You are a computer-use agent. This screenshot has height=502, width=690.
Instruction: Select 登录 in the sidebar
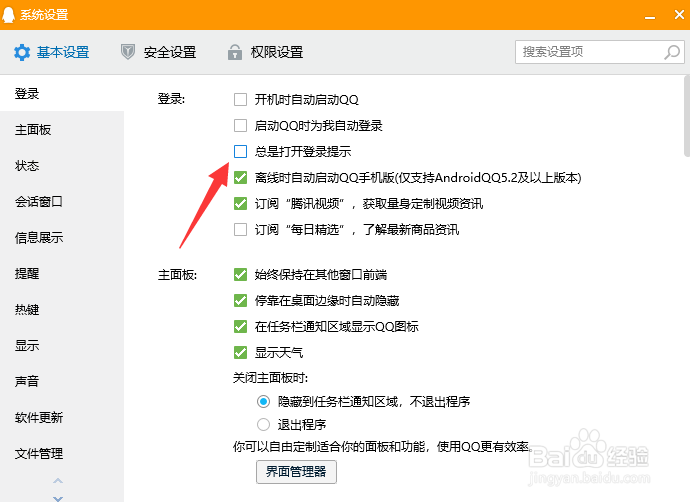62,93
